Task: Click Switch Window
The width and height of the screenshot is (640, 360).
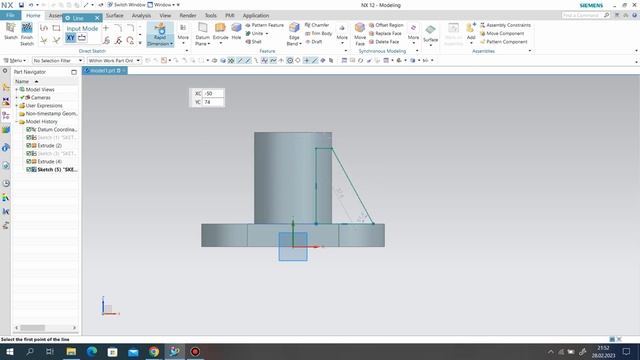Action: click(126, 5)
